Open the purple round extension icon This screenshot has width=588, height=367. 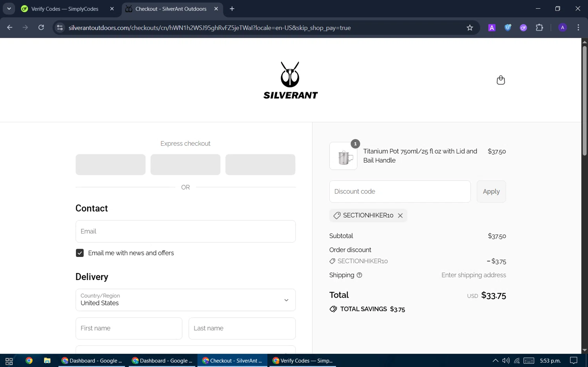click(523, 27)
